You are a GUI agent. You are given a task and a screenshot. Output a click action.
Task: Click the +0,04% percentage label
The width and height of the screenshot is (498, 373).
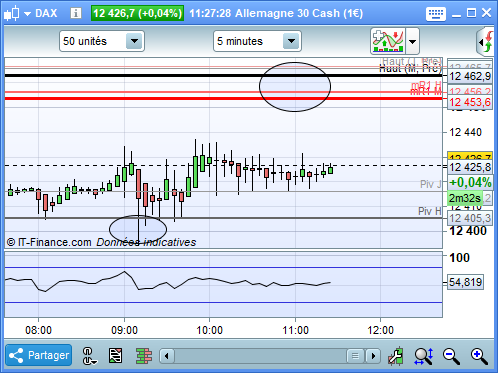point(470,182)
